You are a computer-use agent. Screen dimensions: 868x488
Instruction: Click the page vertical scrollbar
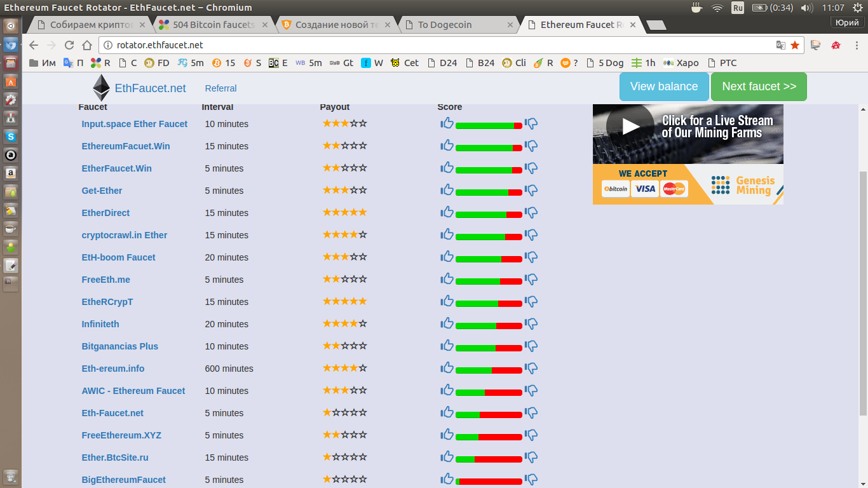click(863, 292)
